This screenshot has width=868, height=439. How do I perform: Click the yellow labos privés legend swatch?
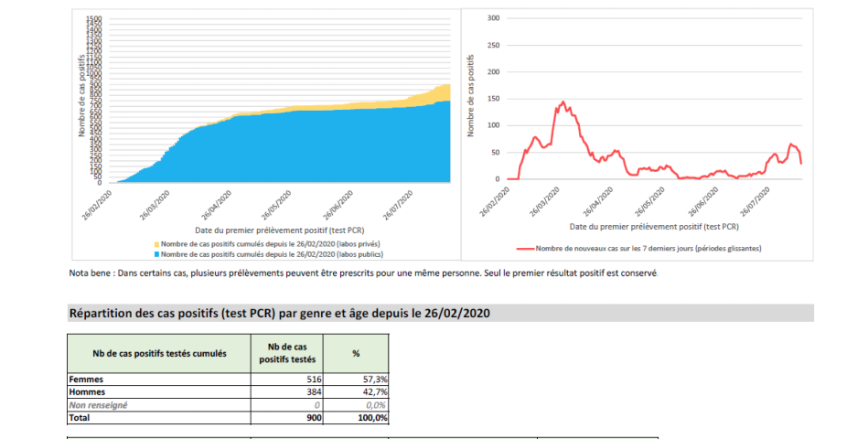156,245
